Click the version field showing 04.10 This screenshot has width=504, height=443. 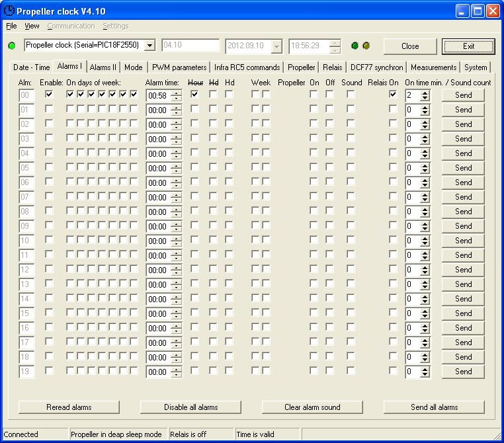tap(190, 46)
